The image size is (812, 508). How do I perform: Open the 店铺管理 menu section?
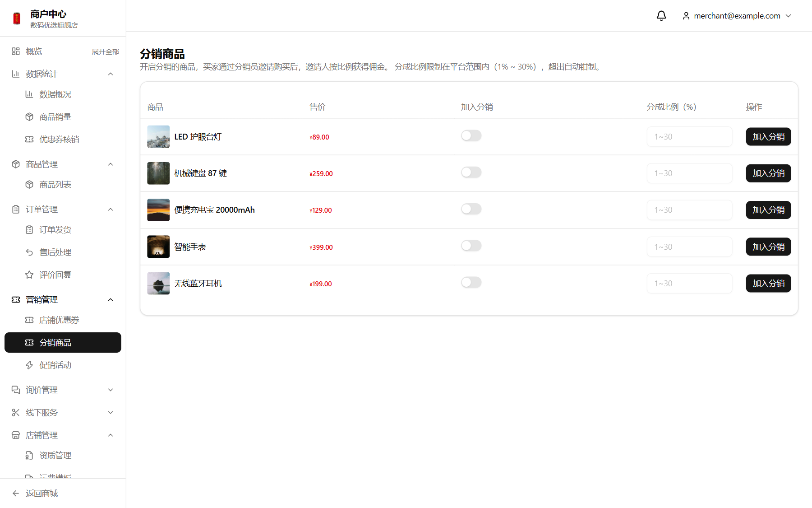63,435
